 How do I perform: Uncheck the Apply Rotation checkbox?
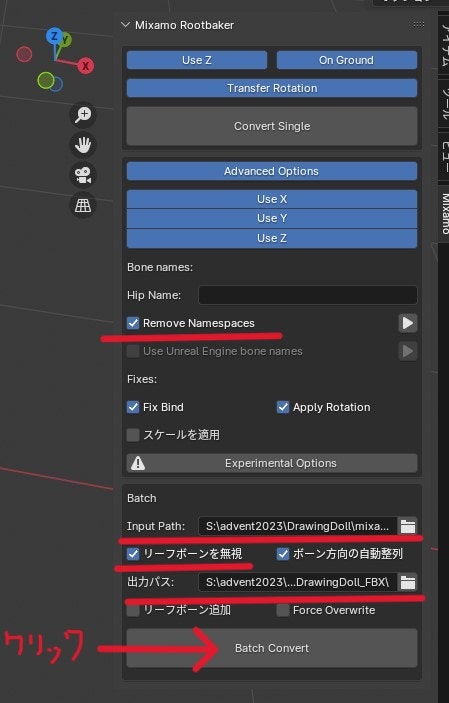283,407
